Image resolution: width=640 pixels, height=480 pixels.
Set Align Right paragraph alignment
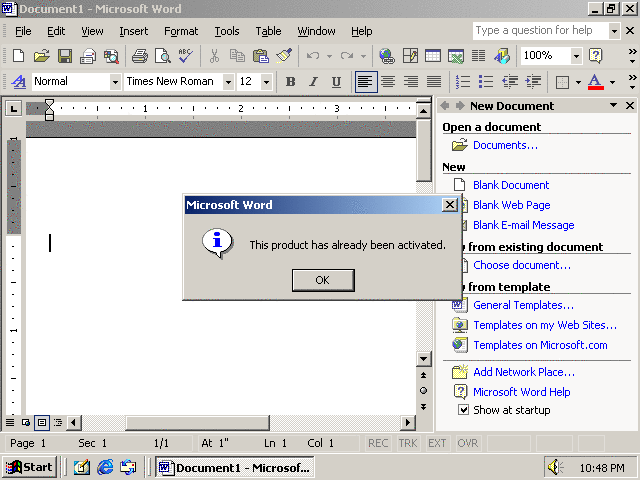[x=411, y=82]
